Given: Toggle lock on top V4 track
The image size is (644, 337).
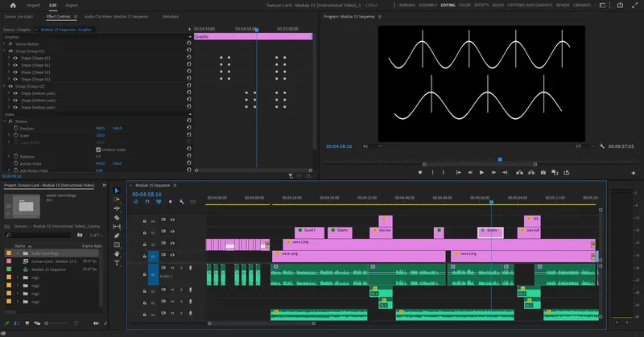Looking at the screenshot, I should [x=145, y=221].
